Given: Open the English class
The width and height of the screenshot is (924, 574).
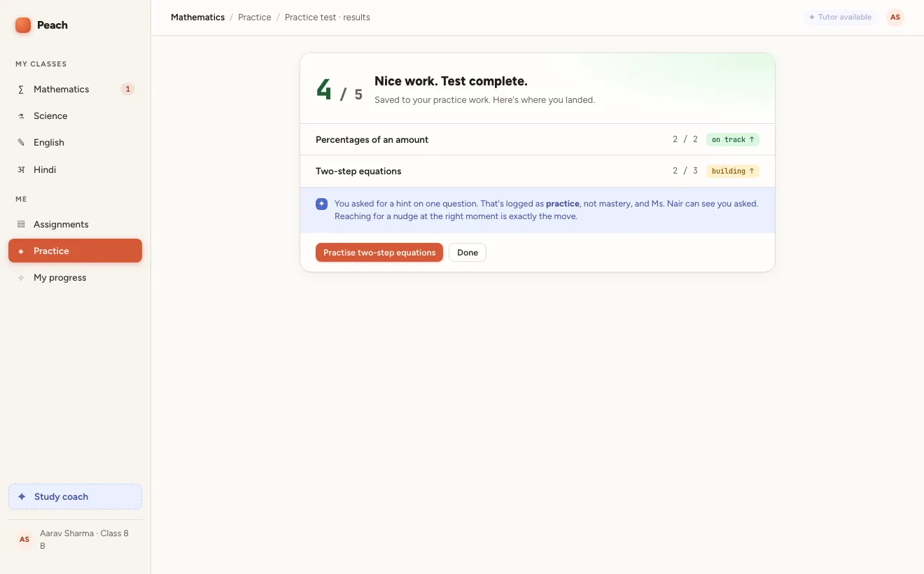Looking at the screenshot, I should tap(75, 143).
